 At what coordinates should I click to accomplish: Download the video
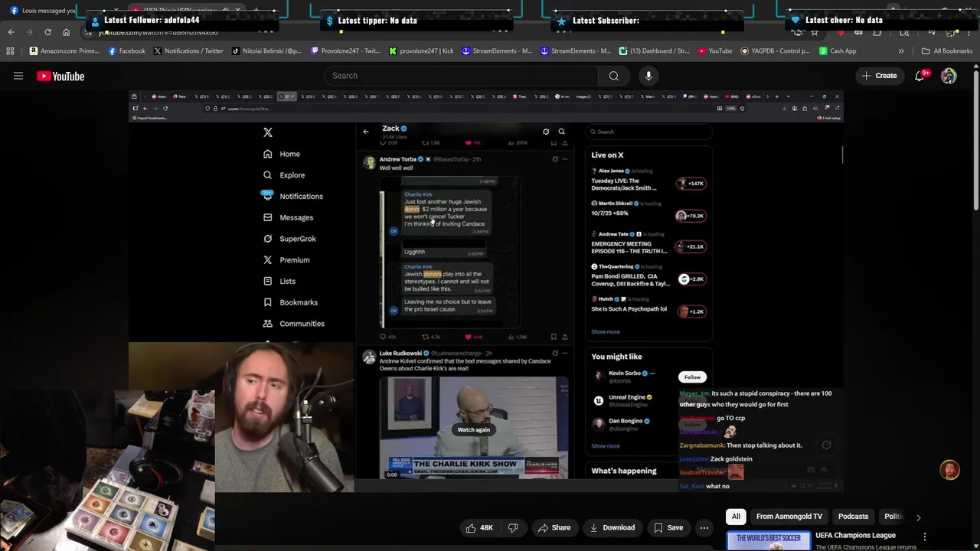pos(612,527)
